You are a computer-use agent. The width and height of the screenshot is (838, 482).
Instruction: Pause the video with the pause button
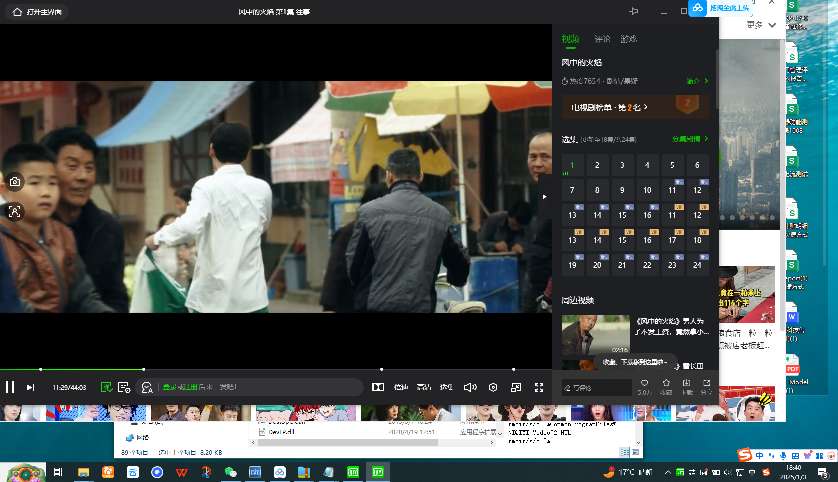pyautogui.click(x=10, y=387)
